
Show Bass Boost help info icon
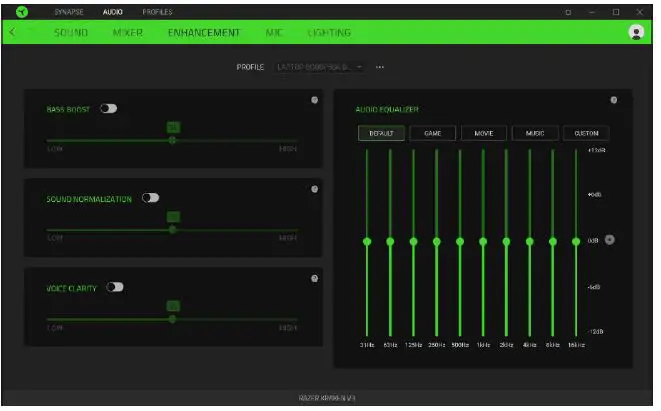314,100
